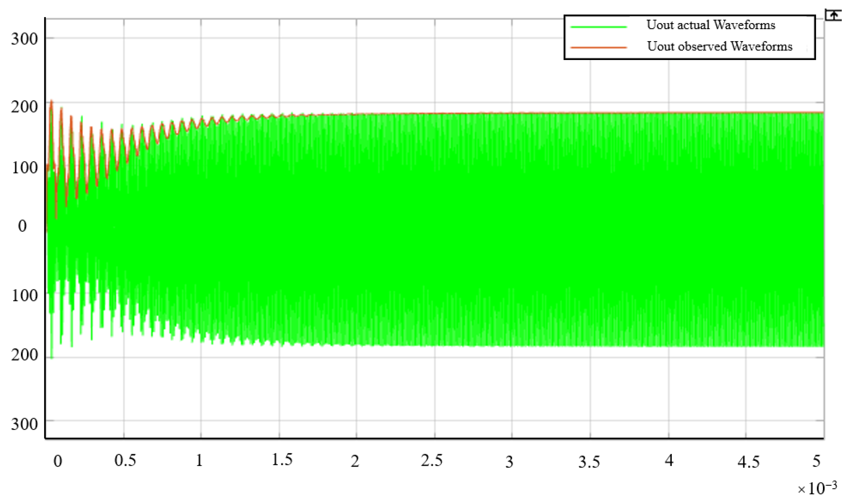Toggle 'Uout actual Waveforms' legend entry
The height and width of the screenshot is (504, 850).
pos(710,25)
